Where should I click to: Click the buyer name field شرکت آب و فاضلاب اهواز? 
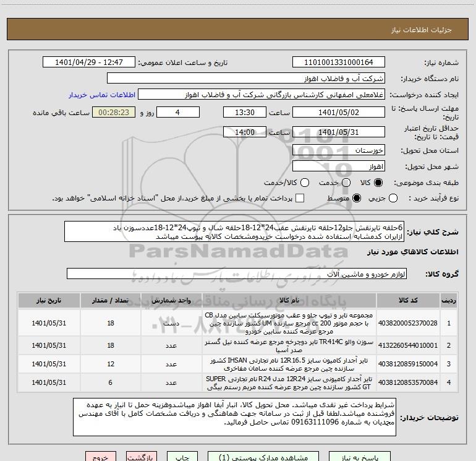[x=246, y=79]
